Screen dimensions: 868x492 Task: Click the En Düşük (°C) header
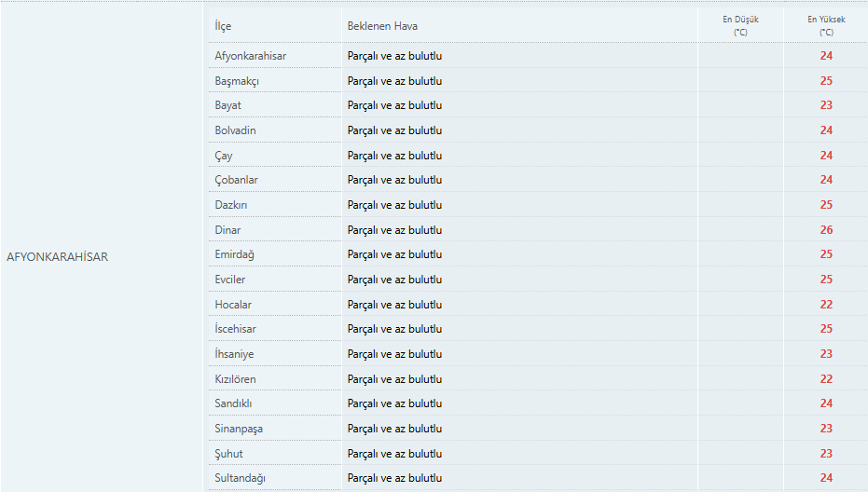740,25
